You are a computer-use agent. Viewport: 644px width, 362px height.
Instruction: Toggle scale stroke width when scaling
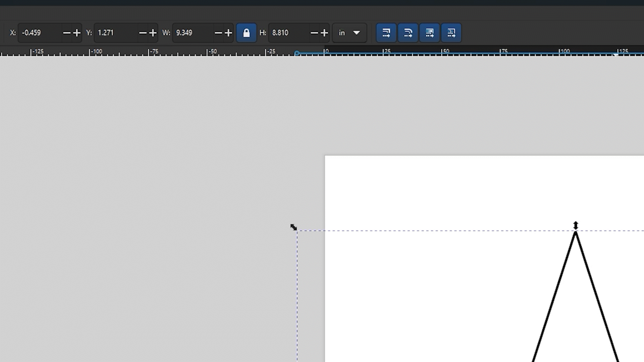386,33
